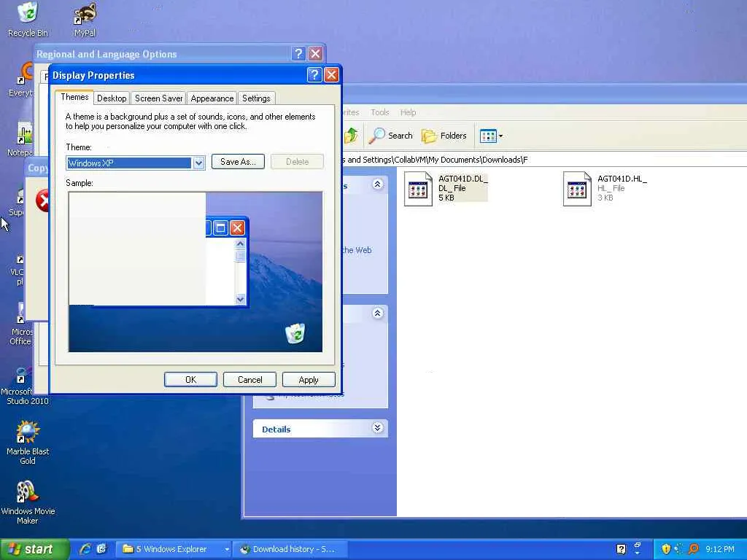Screen dimensions: 747x560
Task: Click the security shield tray icon
Action: (x=666, y=549)
